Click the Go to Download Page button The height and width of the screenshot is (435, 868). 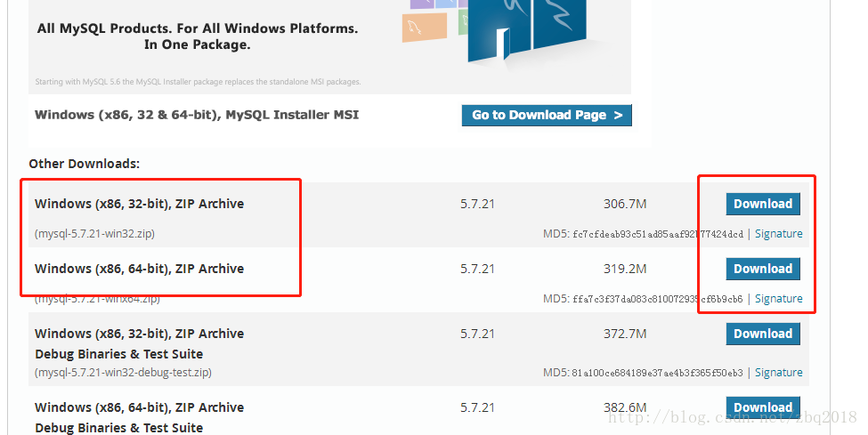[x=547, y=115]
